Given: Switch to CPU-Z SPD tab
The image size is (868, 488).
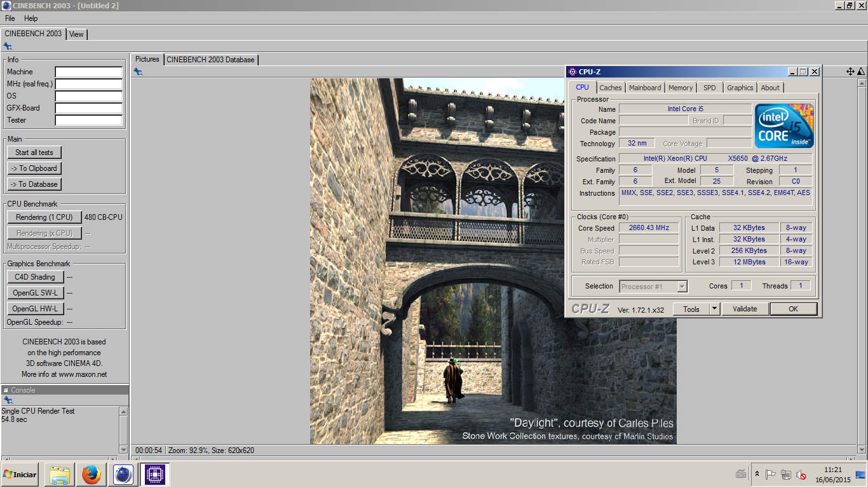Looking at the screenshot, I should tap(710, 88).
